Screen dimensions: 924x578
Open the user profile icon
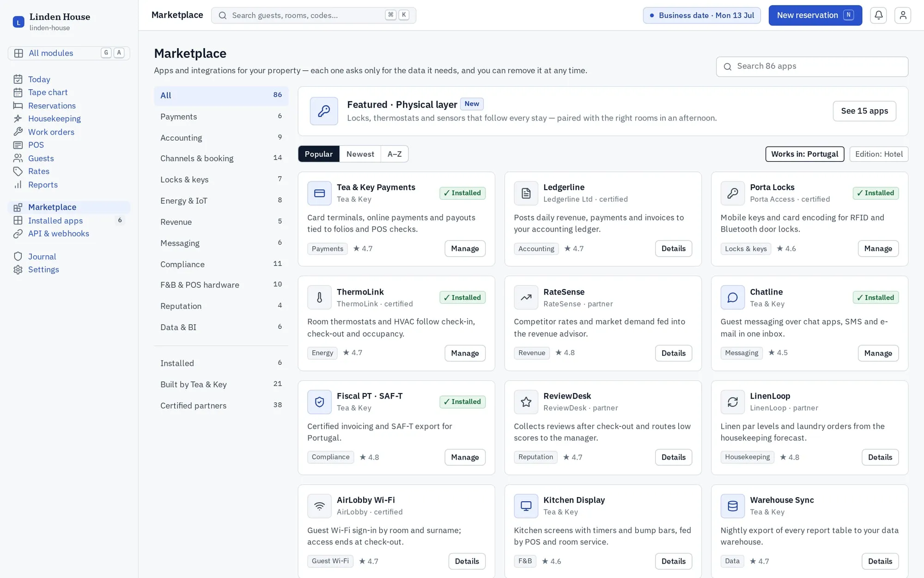coord(903,15)
